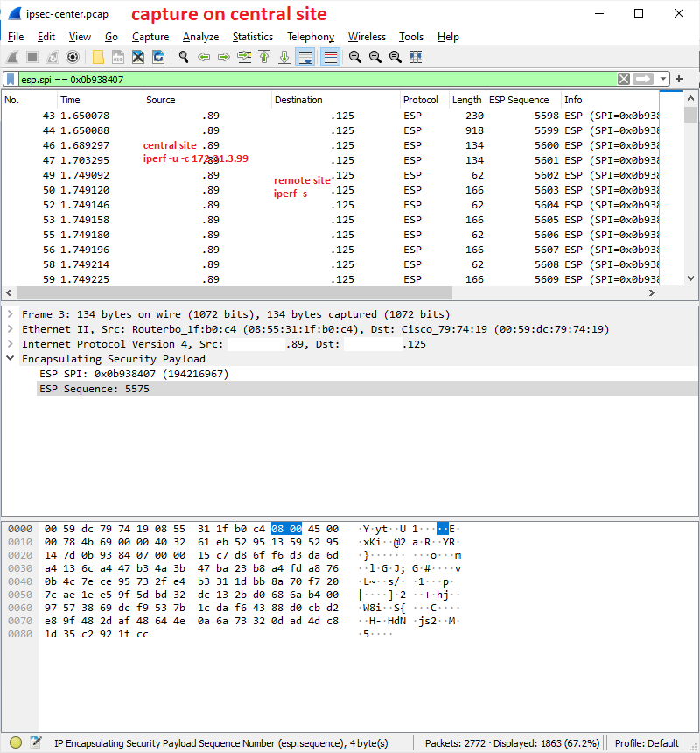Click highlighted 08 00 bytes in hex pane
The height and width of the screenshot is (753, 700).
coord(286,529)
